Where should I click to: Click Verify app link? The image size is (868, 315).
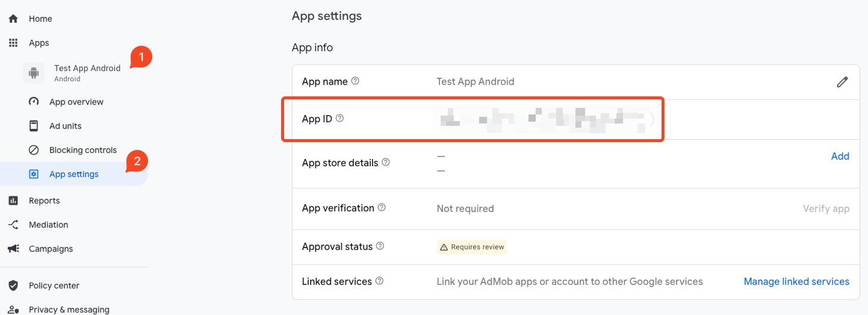click(x=826, y=209)
